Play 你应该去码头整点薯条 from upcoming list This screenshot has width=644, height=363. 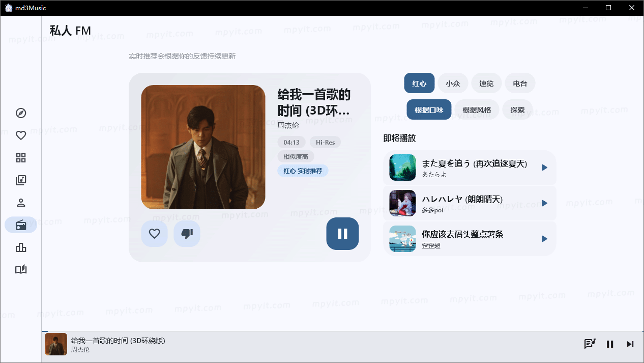(544, 239)
